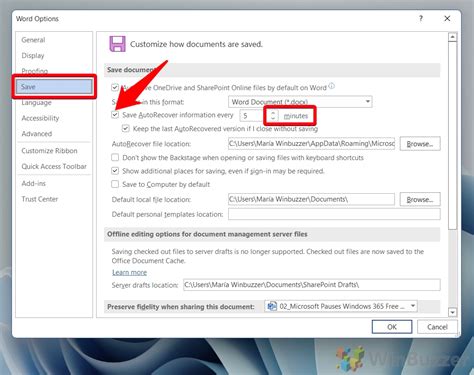Screen dimensions: 474x375
Task: Increase AutoRecover minutes with up spinner
Action: click(273, 113)
